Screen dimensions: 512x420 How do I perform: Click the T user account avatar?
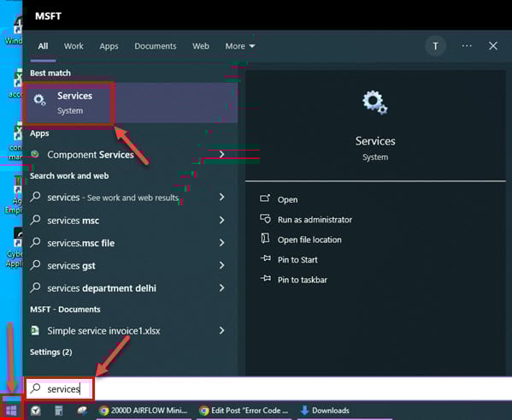coord(435,46)
